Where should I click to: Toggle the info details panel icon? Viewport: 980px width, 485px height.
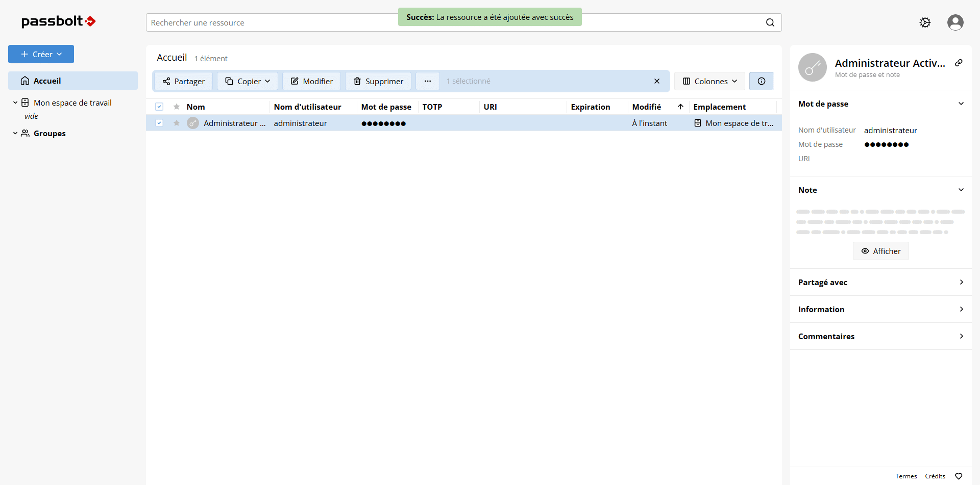[x=761, y=81]
